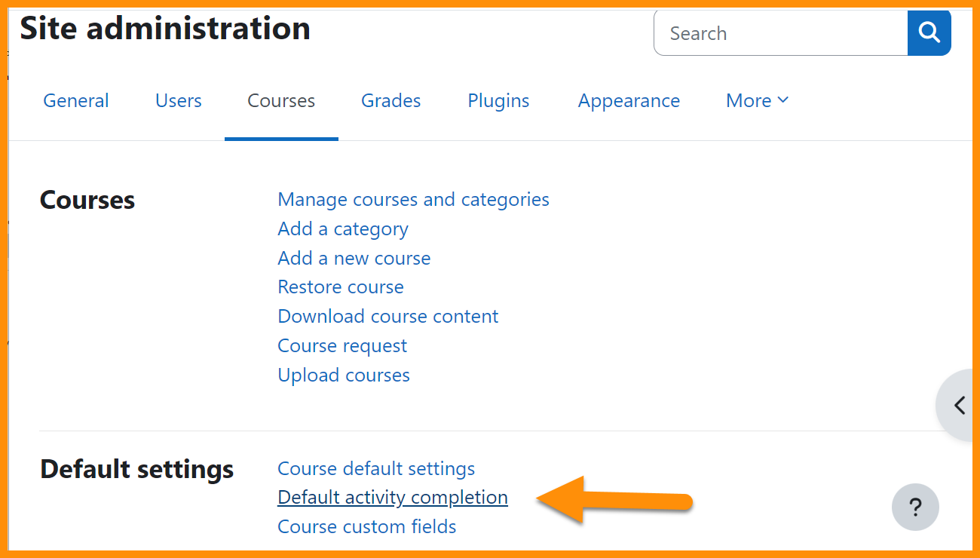Open the help question mark icon

(x=915, y=507)
